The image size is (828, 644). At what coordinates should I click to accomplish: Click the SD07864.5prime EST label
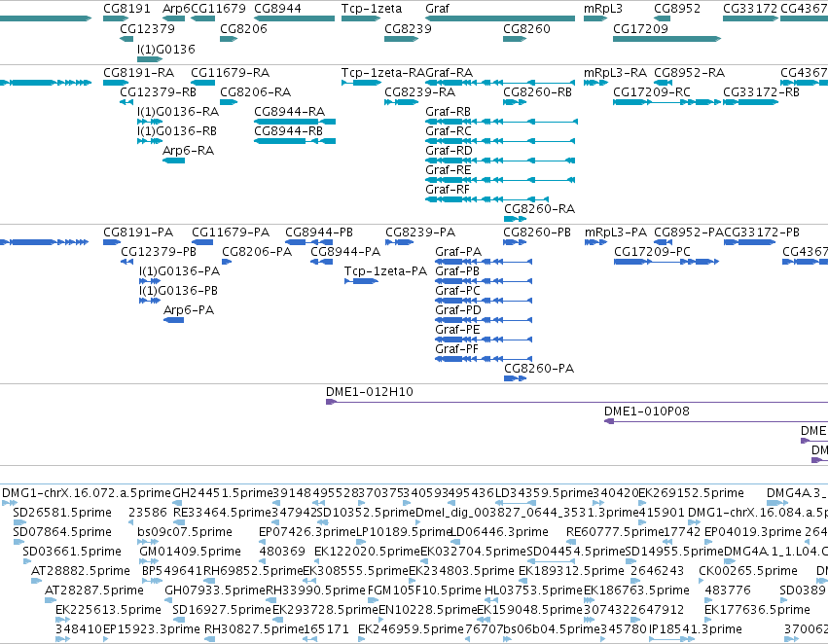(x=61, y=531)
